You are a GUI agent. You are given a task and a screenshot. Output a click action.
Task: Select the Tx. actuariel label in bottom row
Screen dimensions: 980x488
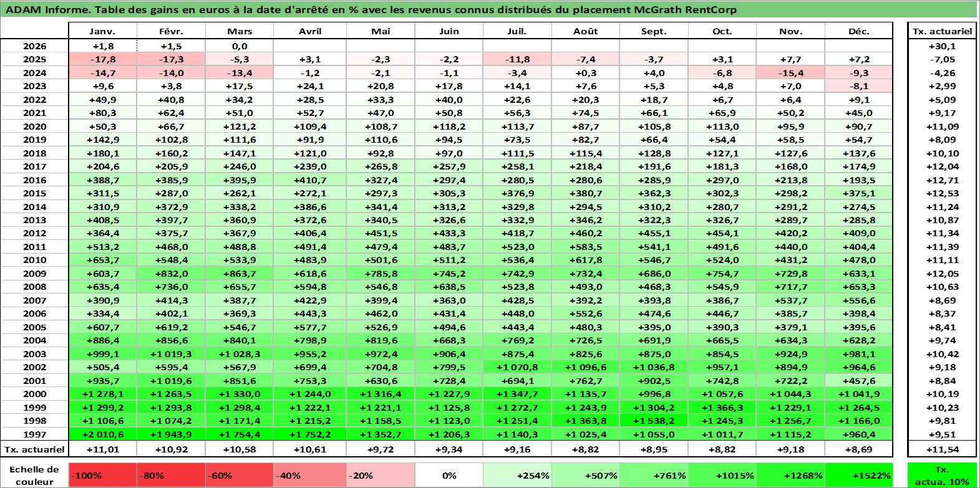pos(34,449)
